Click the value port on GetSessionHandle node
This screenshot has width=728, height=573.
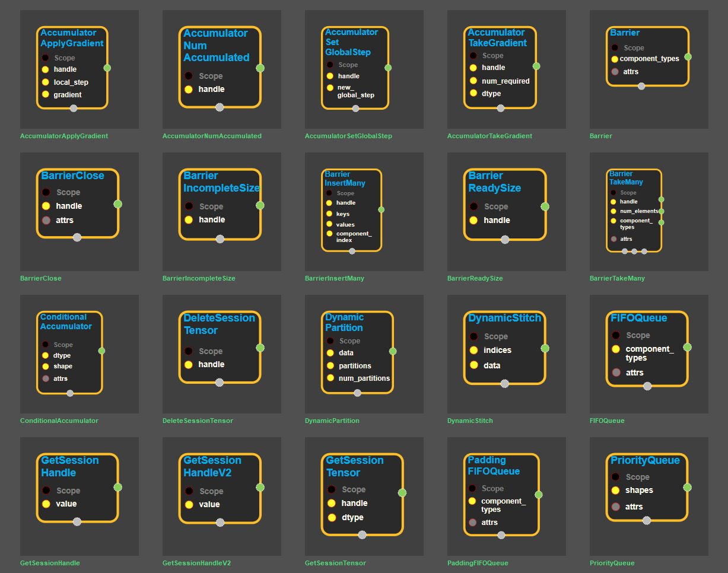[46, 504]
